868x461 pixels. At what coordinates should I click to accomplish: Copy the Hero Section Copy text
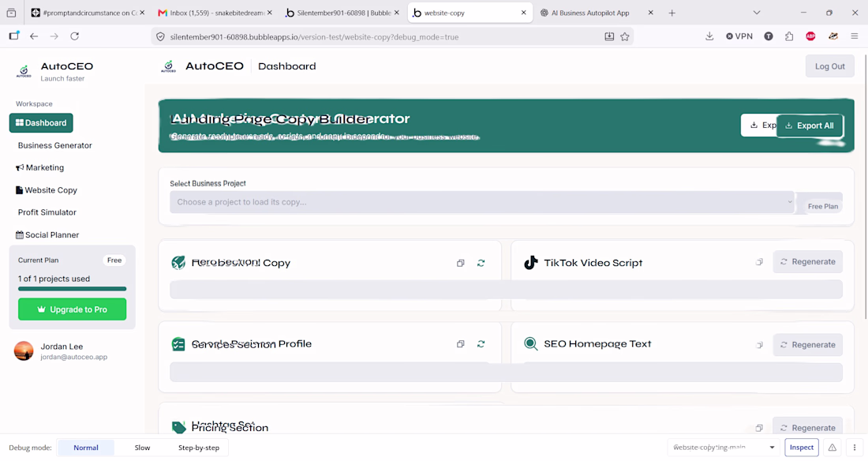461,263
